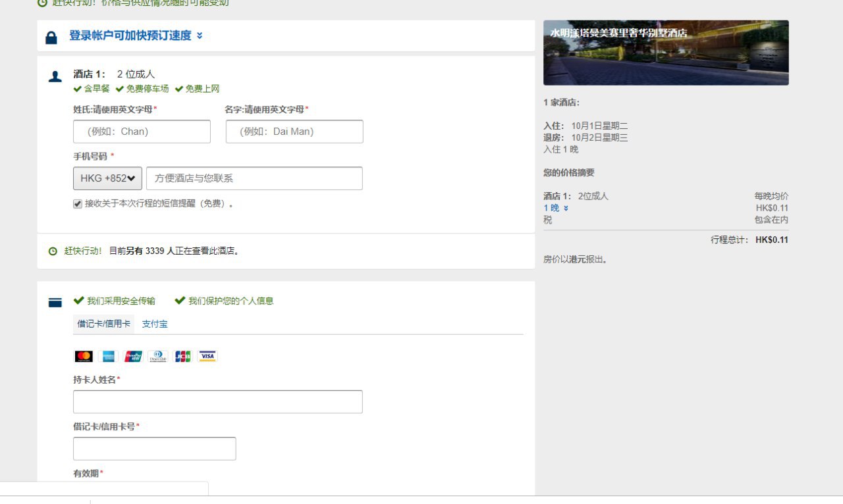
Task: Expand the 1 晚 price breakdown
Action: pos(555,208)
